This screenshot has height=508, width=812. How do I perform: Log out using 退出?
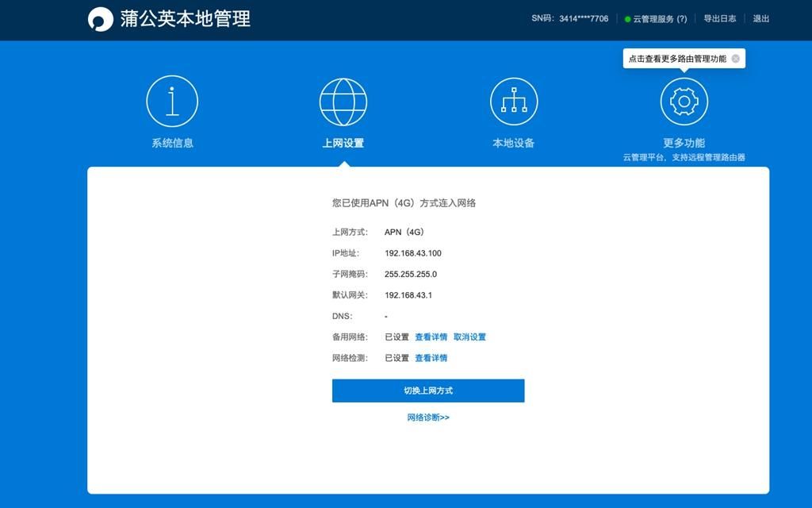tap(760, 19)
